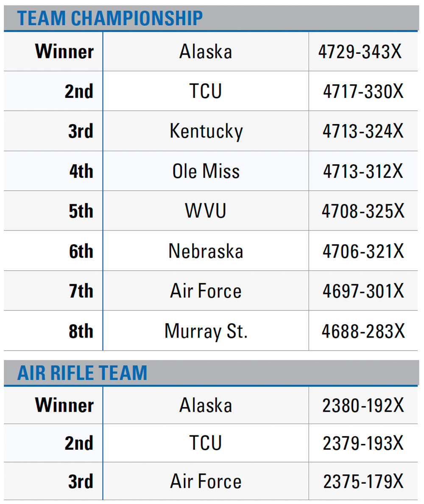Select Air Force in 7th place row

pyautogui.click(x=206, y=291)
